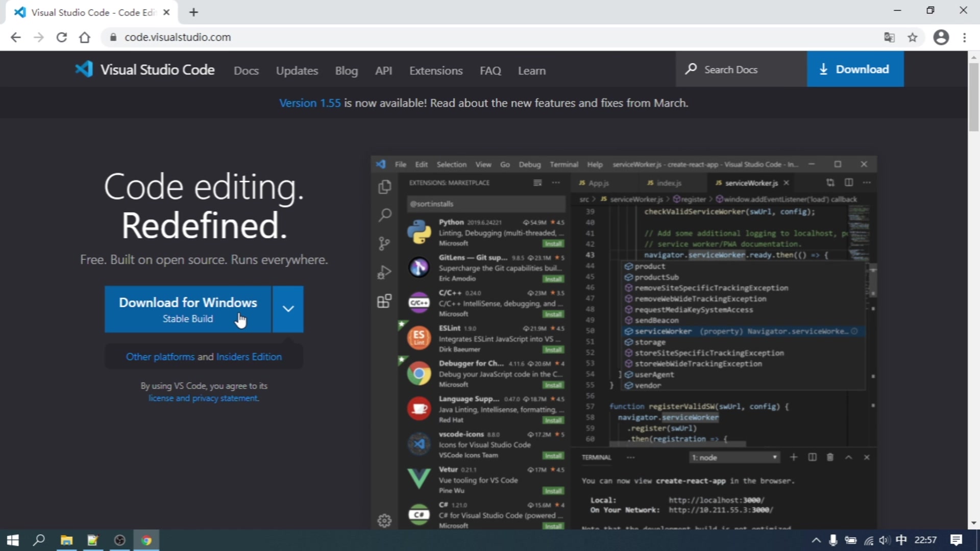The height and width of the screenshot is (551, 980).
Task: Click the search magnifier icon beside Search Docs
Action: (691, 69)
